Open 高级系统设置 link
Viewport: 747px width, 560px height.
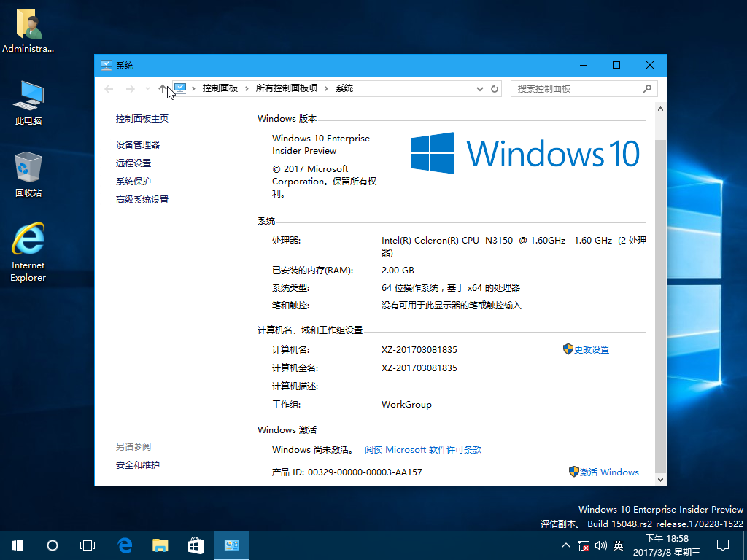pyautogui.click(x=142, y=200)
